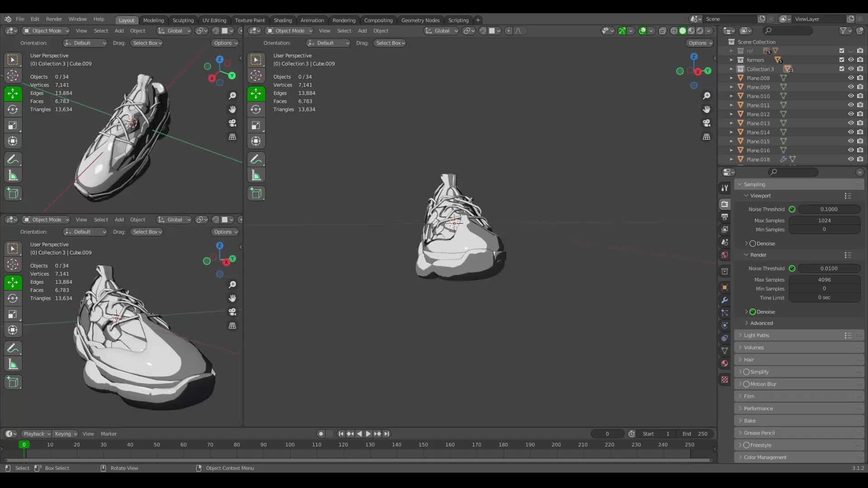Select the Move tool in the viewport toolbar
The image size is (868, 488).
coord(13,94)
